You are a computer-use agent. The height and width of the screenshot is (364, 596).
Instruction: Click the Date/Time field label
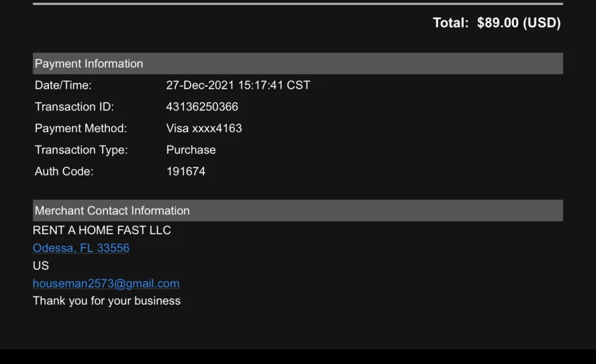point(63,85)
